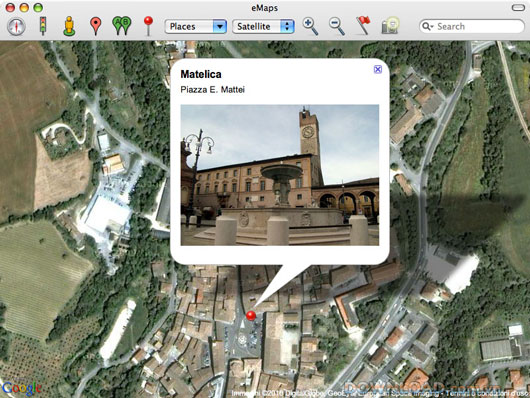Click the building with light bulb icon
530x398 pixels.
[390, 26]
